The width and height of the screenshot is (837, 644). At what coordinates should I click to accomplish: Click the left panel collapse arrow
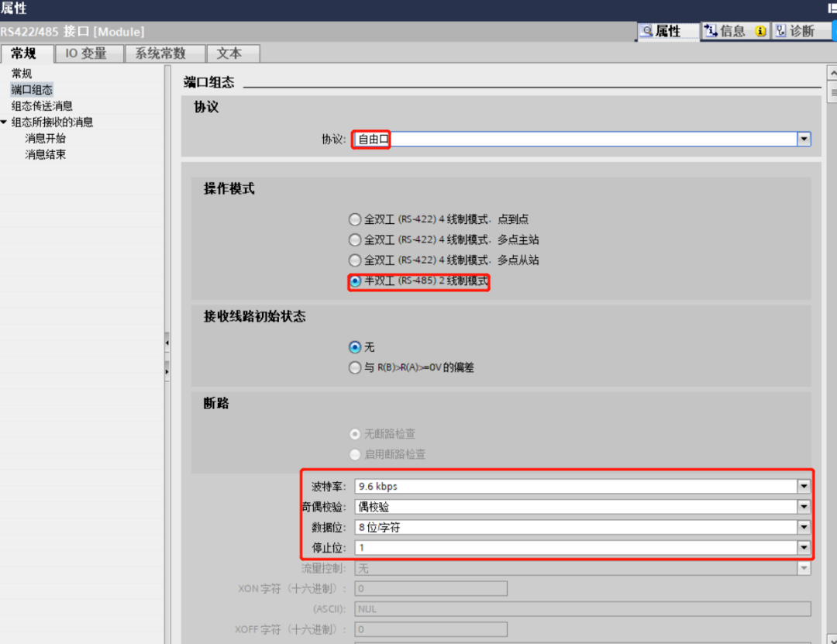167,341
